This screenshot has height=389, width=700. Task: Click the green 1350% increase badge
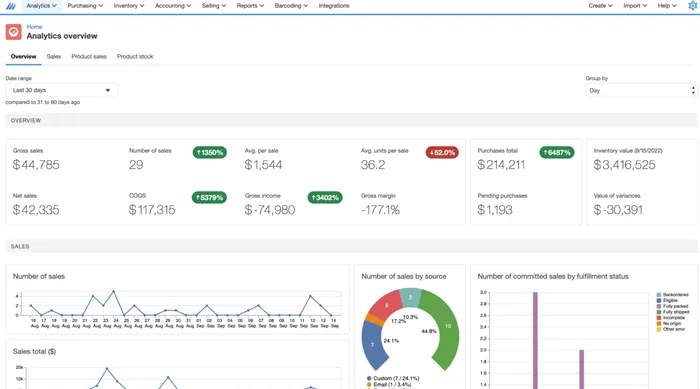(209, 152)
